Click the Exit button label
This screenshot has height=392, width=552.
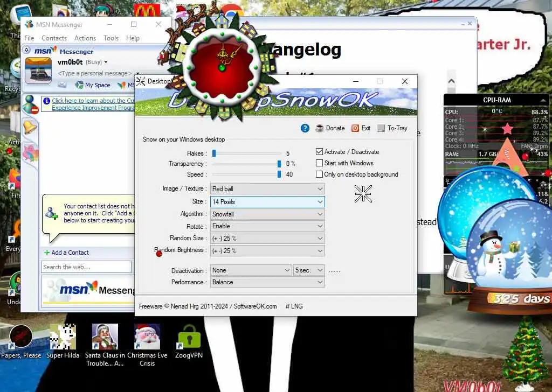click(366, 128)
